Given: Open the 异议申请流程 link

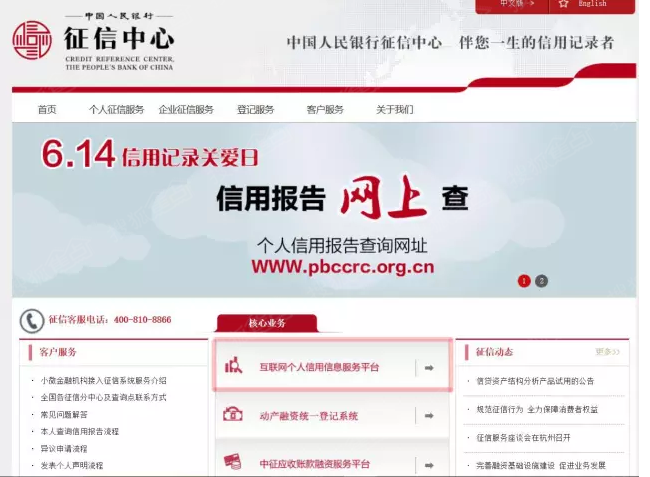Looking at the screenshot, I should (x=64, y=448).
